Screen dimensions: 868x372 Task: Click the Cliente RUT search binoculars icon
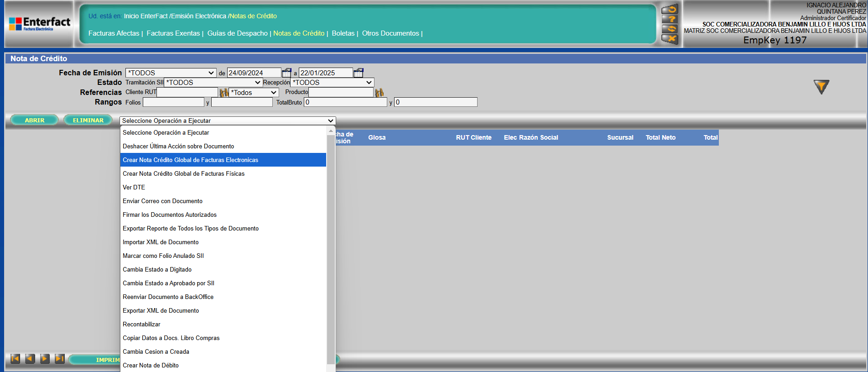(x=223, y=93)
